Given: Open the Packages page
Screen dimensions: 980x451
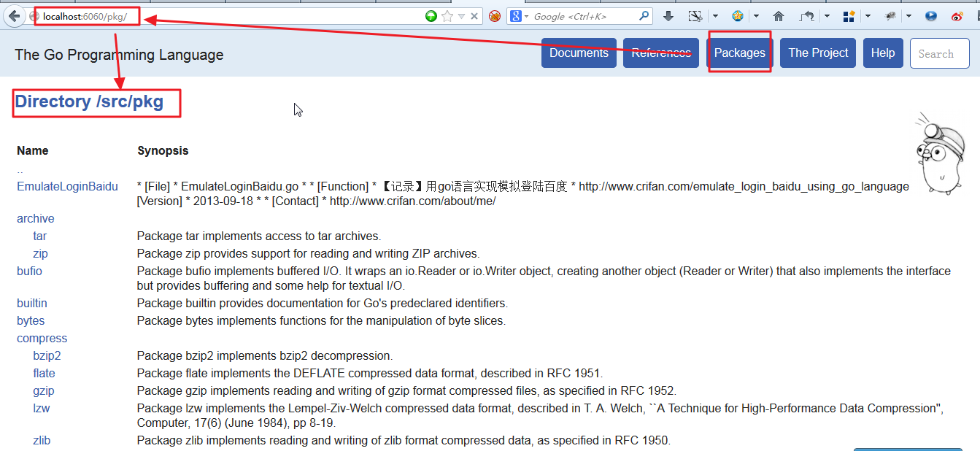Looking at the screenshot, I should pos(740,53).
